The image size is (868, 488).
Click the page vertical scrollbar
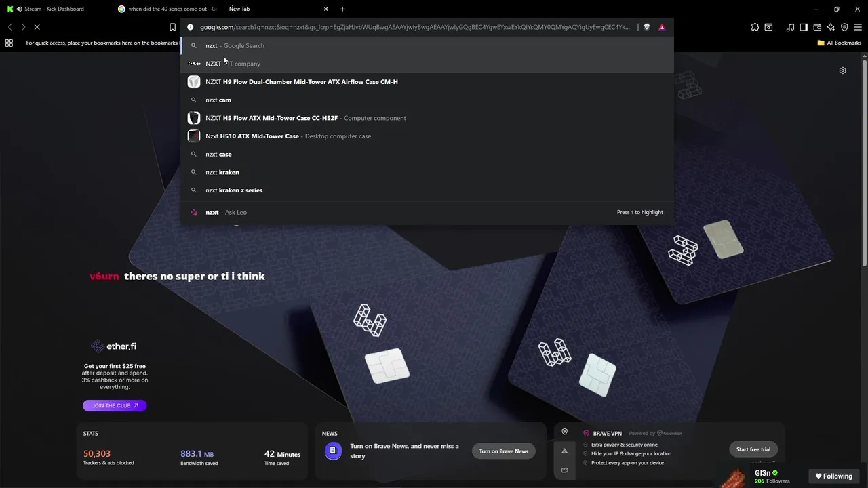pyautogui.click(x=865, y=163)
